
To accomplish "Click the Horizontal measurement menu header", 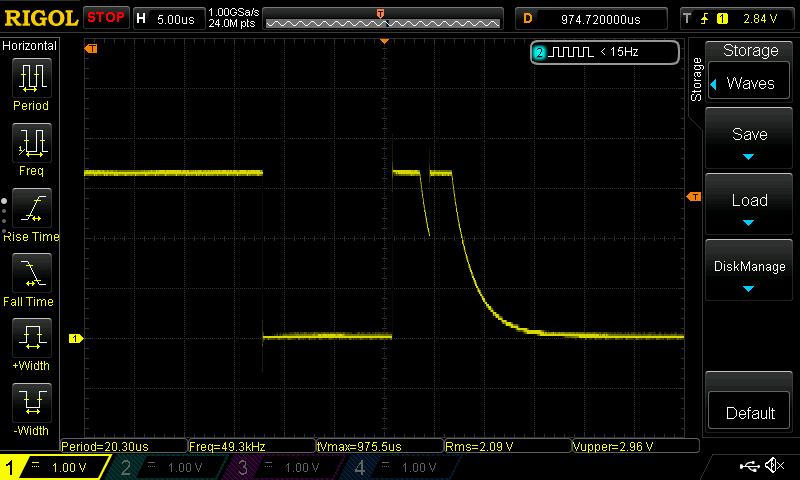I will coord(30,46).
